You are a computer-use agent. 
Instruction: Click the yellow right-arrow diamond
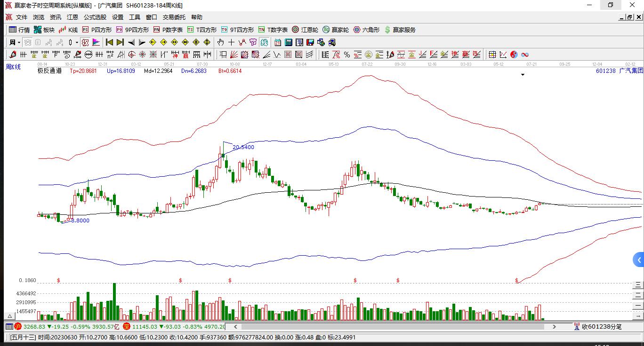tap(164, 42)
